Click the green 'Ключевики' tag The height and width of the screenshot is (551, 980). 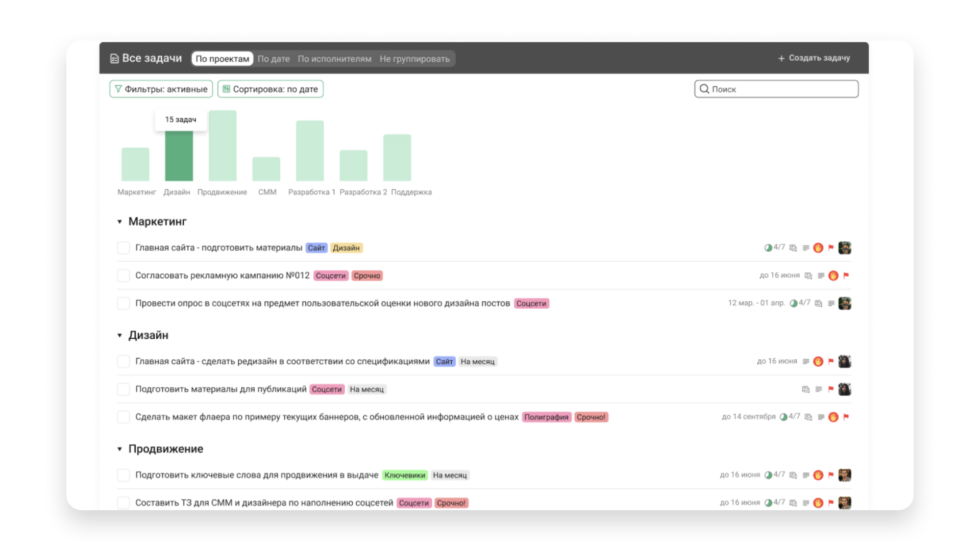coord(405,475)
